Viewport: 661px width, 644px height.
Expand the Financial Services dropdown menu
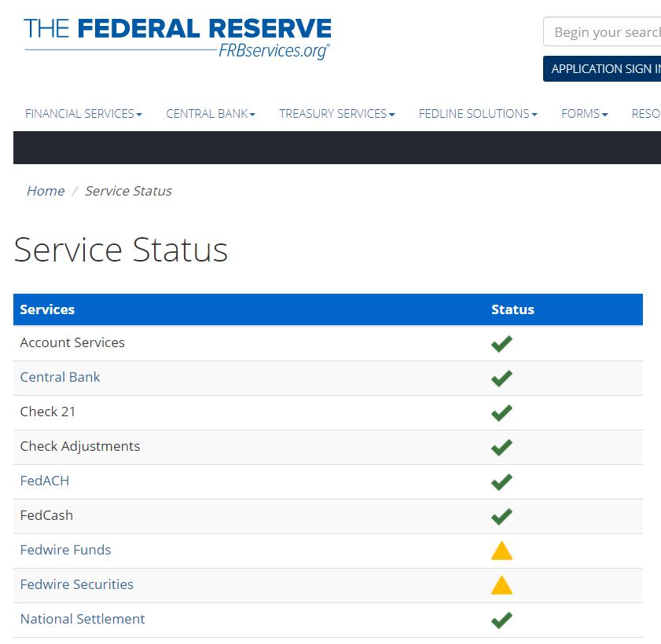pos(83,114)
